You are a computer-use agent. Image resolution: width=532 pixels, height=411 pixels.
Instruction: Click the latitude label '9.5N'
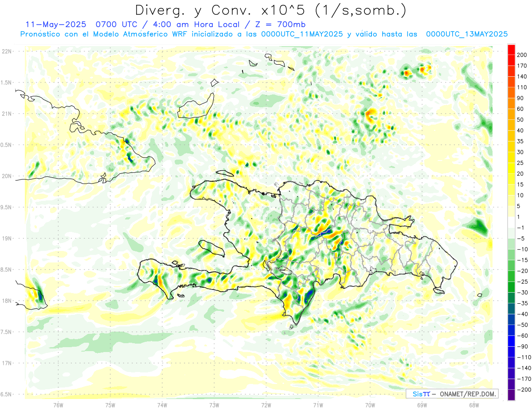(7, 207)
